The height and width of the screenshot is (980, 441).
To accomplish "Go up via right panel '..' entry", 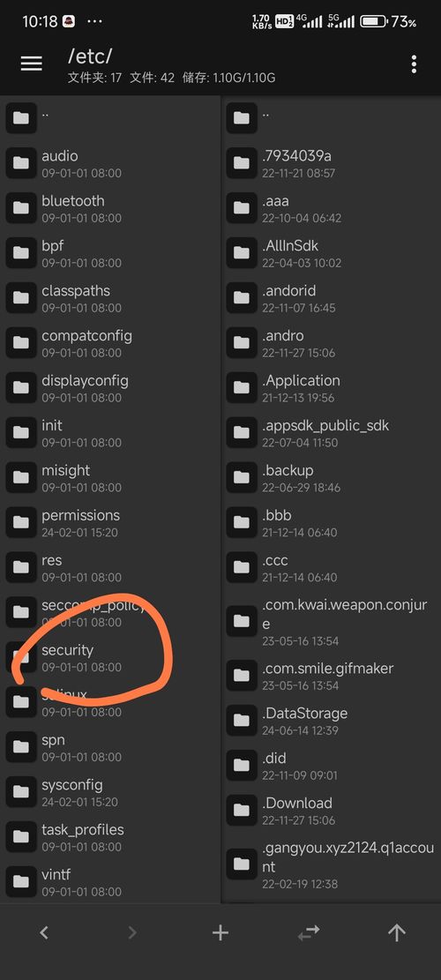I will (331, 118).
